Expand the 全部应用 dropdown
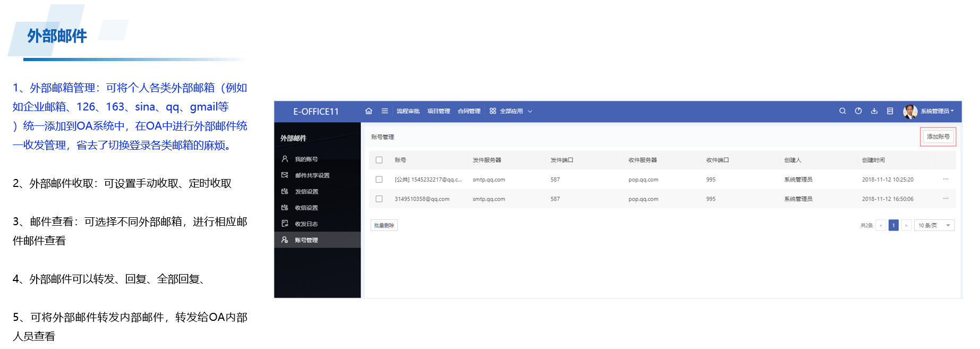The height and width of the screenshot is (349, 980). pyautogui.click(x=511, y=111)
